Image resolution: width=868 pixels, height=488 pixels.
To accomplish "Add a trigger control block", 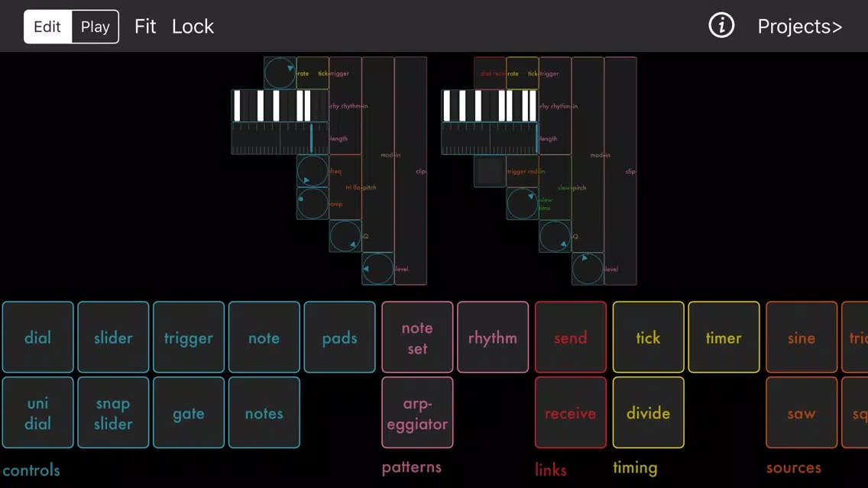I will (x=189, y=337).
